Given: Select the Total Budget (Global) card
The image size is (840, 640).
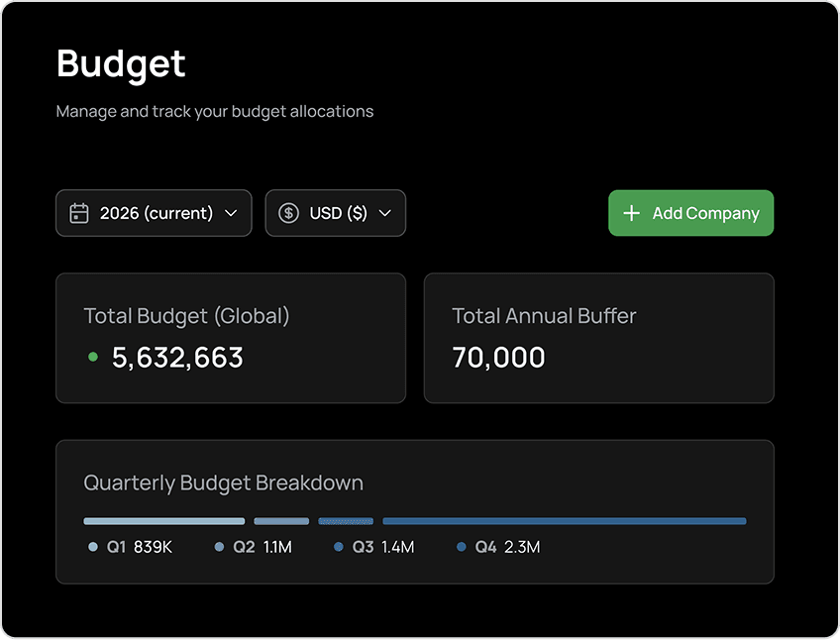Looking at the screenshot, I should point(231,337).
